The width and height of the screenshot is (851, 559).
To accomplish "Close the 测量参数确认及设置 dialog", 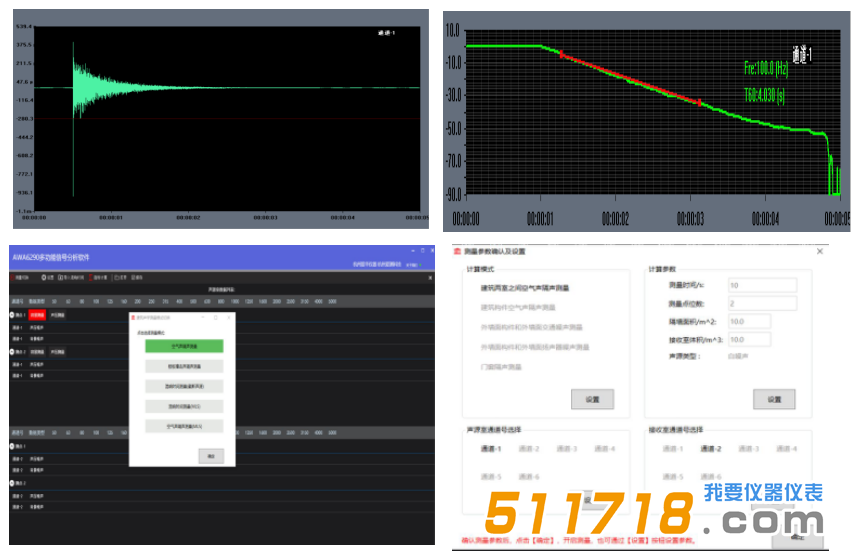I will click(x=821, y=251).
